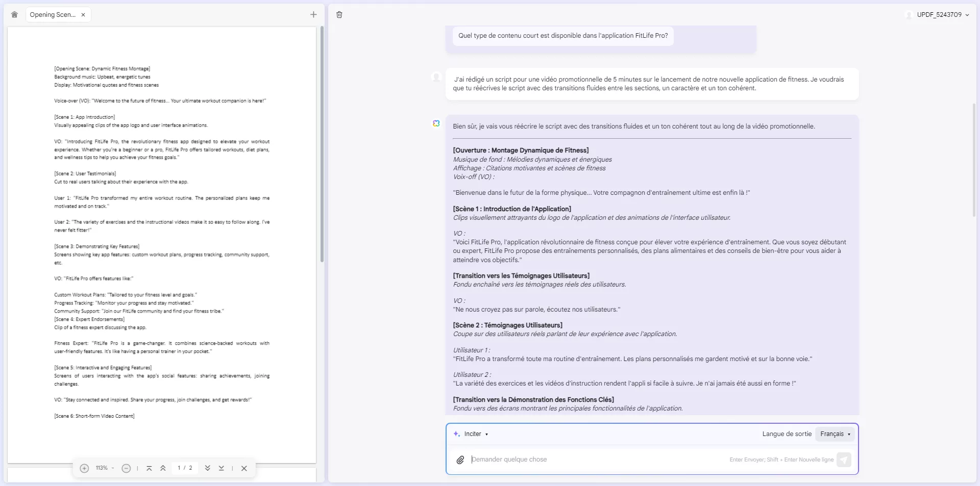Jump to the last page of the PDF
The image size is (980, 486).
pyautogui.click(x=222, y=468)
